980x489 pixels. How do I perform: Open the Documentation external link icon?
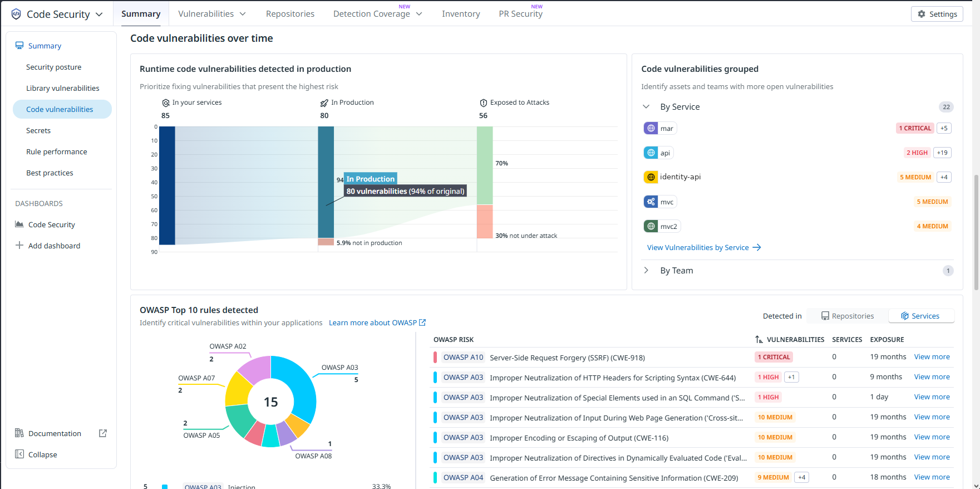point(103,433)
